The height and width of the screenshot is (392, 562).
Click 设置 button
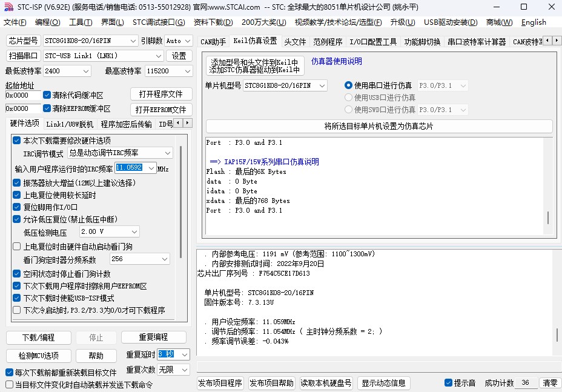[179, 56]
